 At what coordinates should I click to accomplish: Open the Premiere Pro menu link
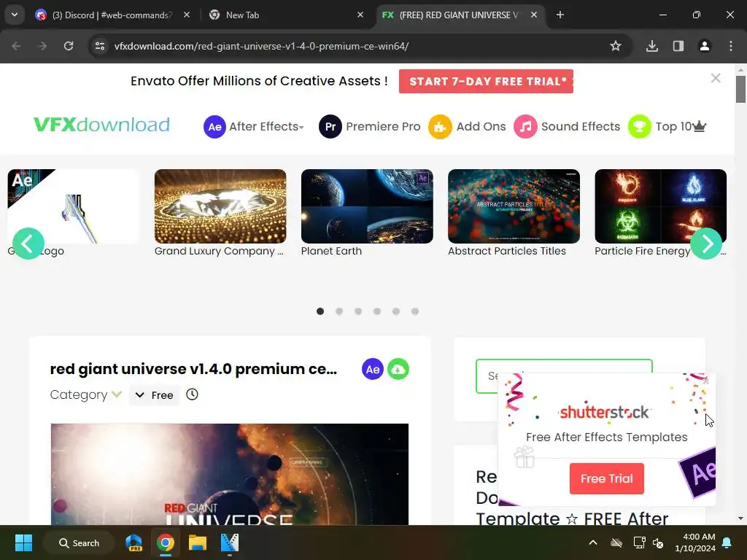(383, 127)
